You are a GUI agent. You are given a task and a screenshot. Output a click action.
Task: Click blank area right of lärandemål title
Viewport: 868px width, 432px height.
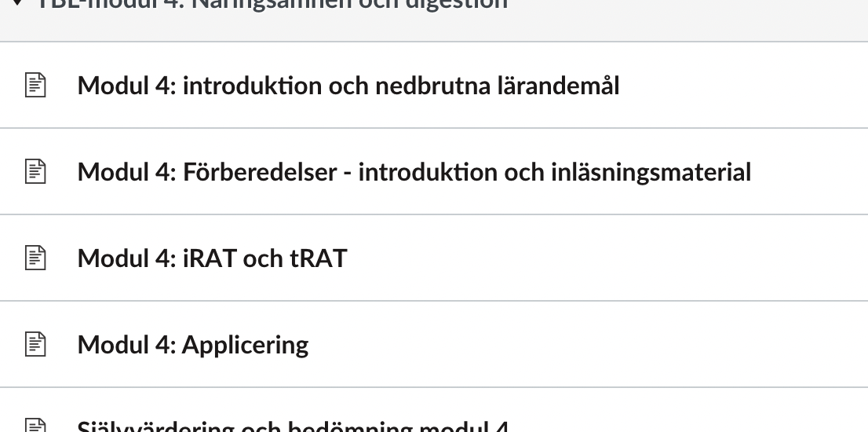click(x=742, y=86)
